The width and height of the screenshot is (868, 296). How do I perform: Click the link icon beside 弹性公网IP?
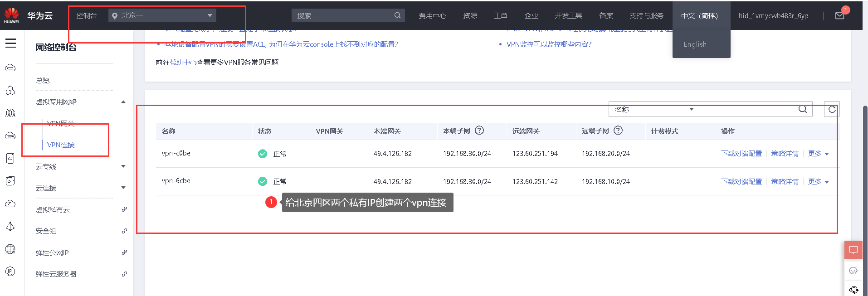pos(124,252)
